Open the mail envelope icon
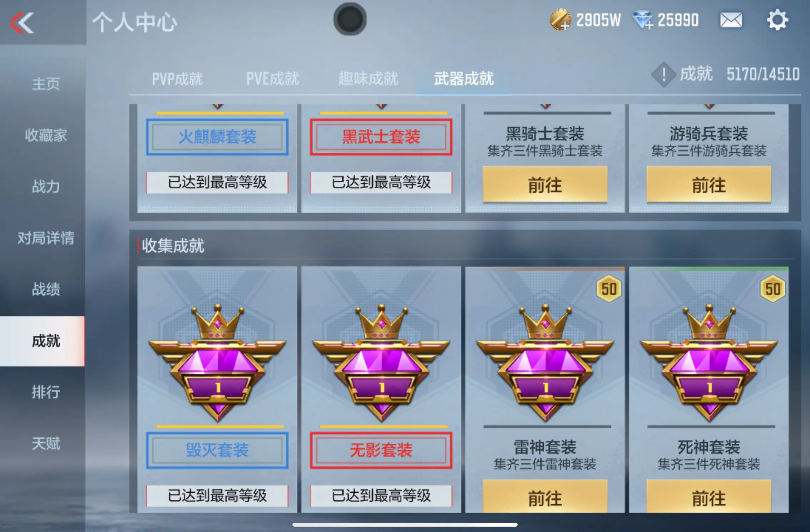The image size is (810, 532). [731, 20]
